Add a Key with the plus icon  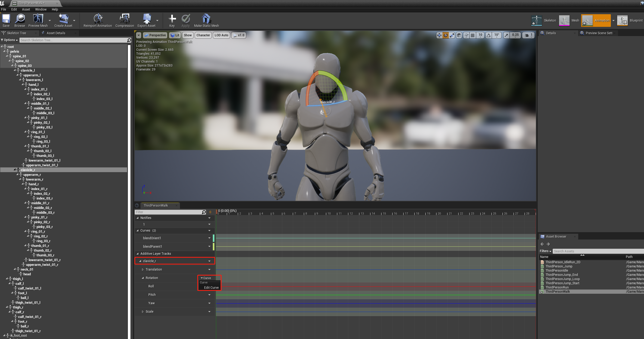point(172,19)
